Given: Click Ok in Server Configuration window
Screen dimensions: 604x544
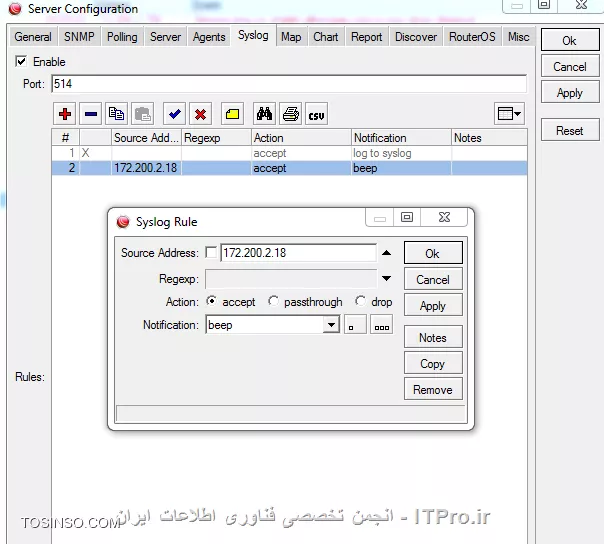Looking at the screenshot, I should 570,40.
